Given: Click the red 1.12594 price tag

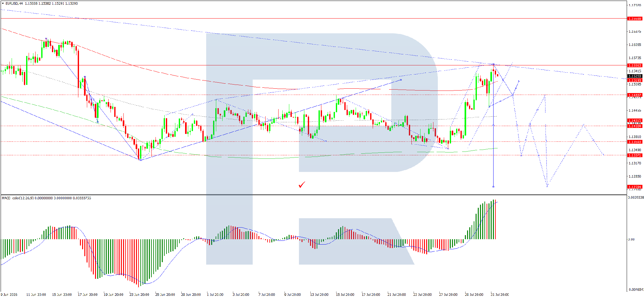Looking at the screenshot, I should [x=635, y=187].
